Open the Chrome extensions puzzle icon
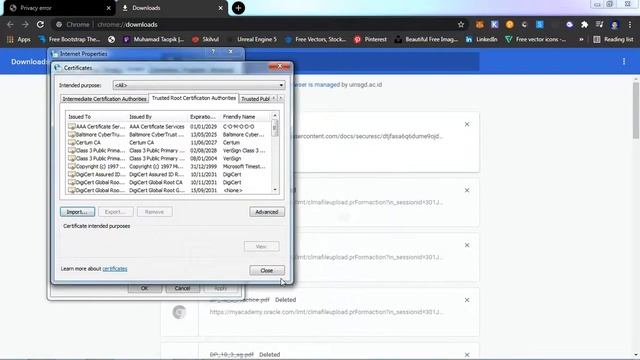Screen dimensions: 640x360 [x=584, y=24]
